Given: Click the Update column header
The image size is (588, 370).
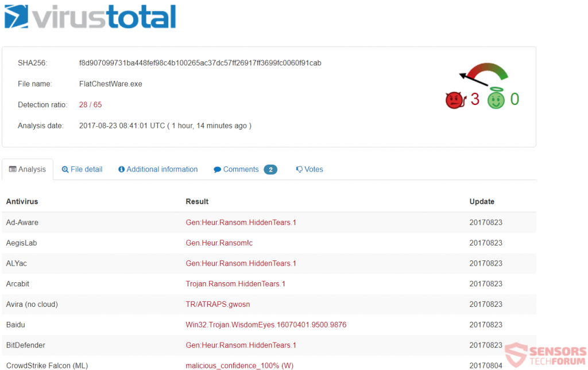Looking at the screenshot, I should pos(482,202).
